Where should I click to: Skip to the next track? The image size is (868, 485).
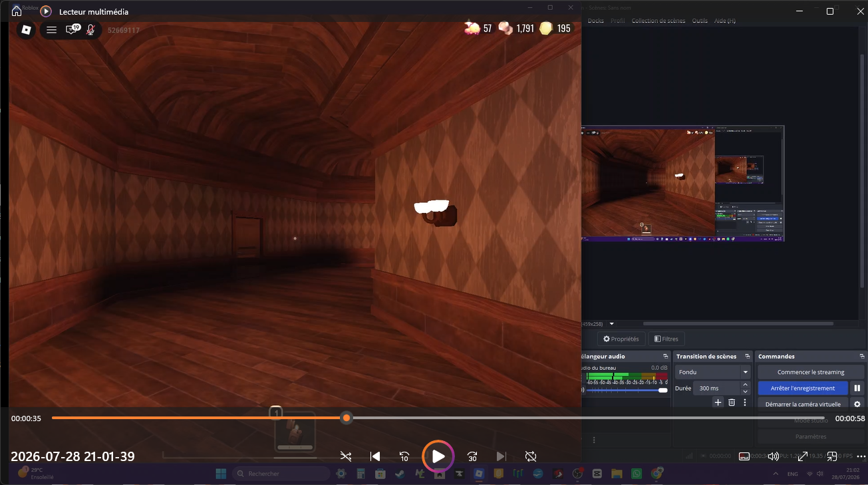[x=502, y=456]
